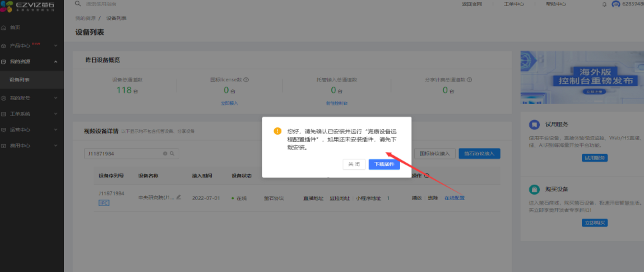The height and width of the screenshot is (272, 644).
Task: Click the search magnifier icon in top bar
Action: pos(78,4)
